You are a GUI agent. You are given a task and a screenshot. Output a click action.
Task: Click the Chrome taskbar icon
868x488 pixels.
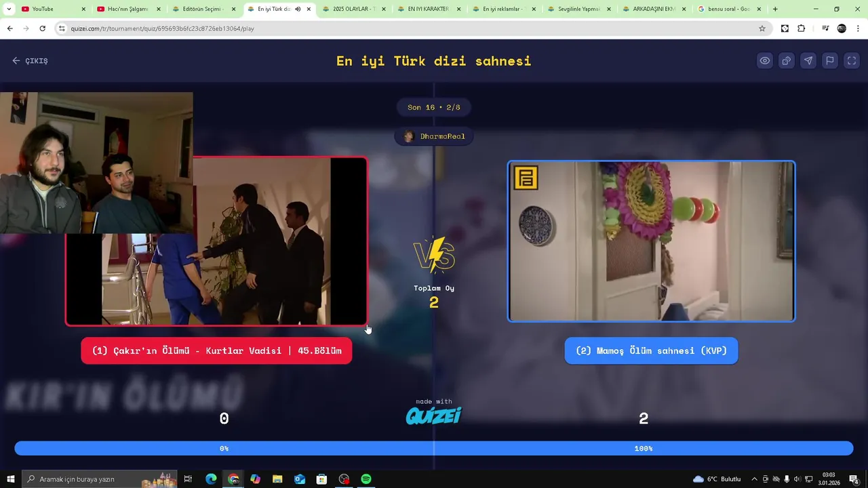tap(233, 479)
